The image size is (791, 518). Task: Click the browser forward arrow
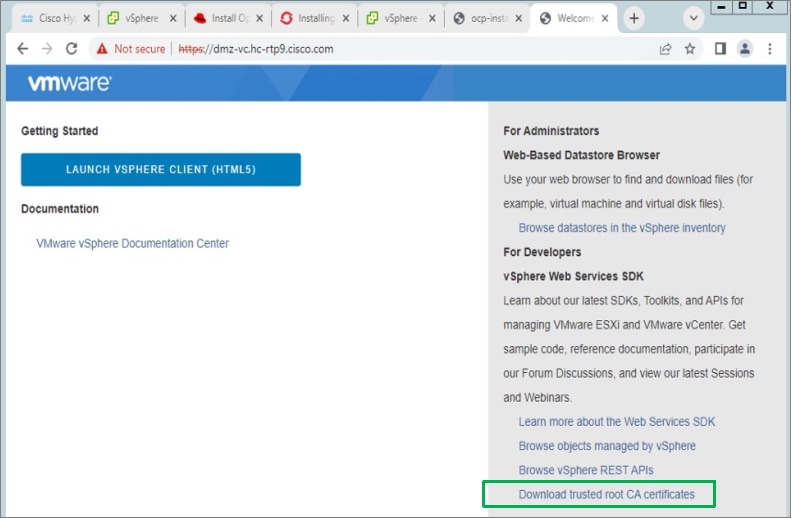47,48
